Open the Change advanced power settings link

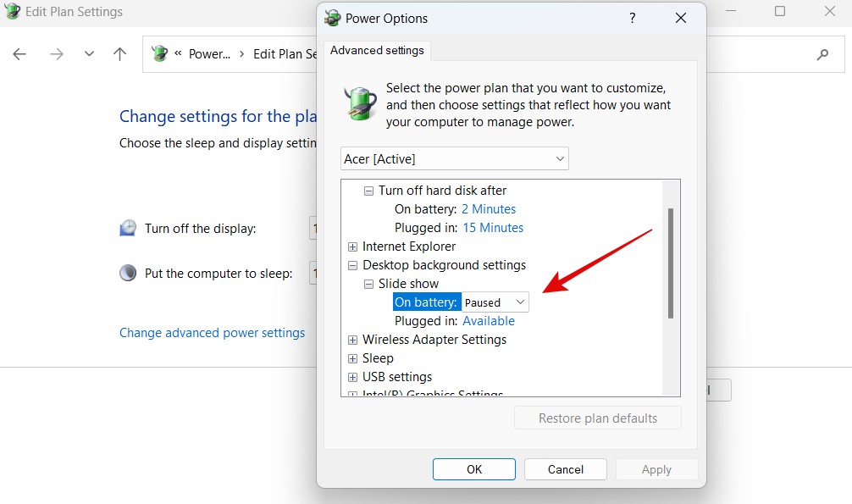[x=212, y=333]
